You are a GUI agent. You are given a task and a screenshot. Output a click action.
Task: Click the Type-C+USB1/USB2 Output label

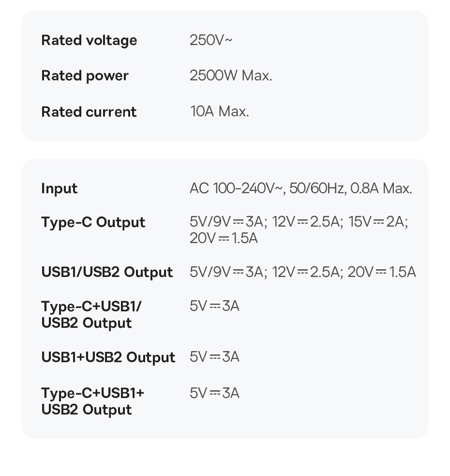pos(91,315)
